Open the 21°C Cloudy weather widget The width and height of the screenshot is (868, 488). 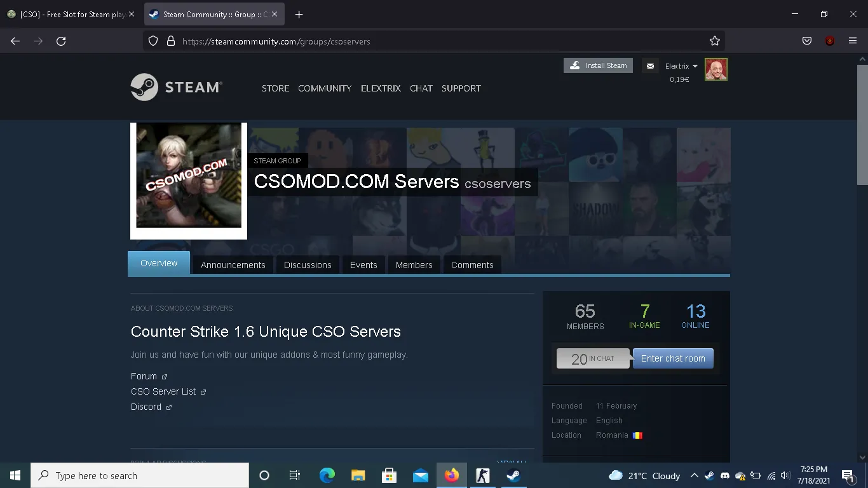click(x=644, y=475)
